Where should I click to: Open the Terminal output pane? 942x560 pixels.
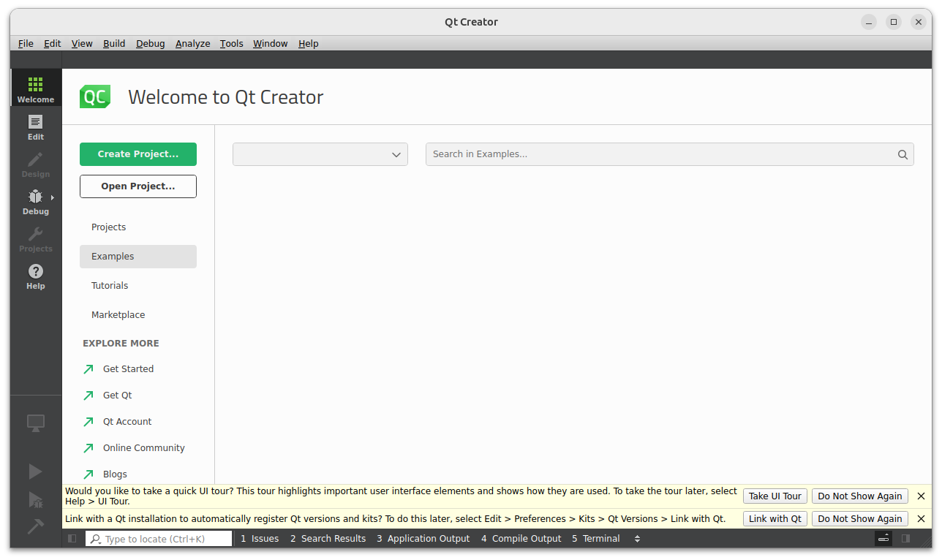click(x=596, y=539)
